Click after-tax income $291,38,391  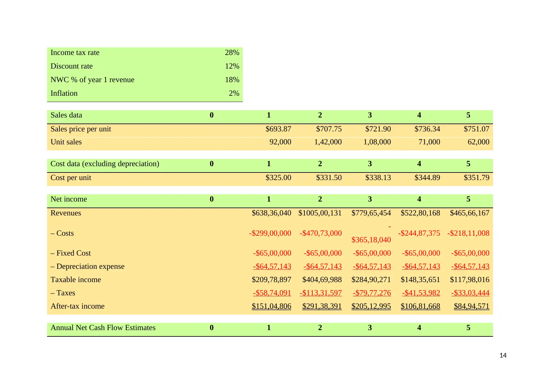tap(322, 306)
